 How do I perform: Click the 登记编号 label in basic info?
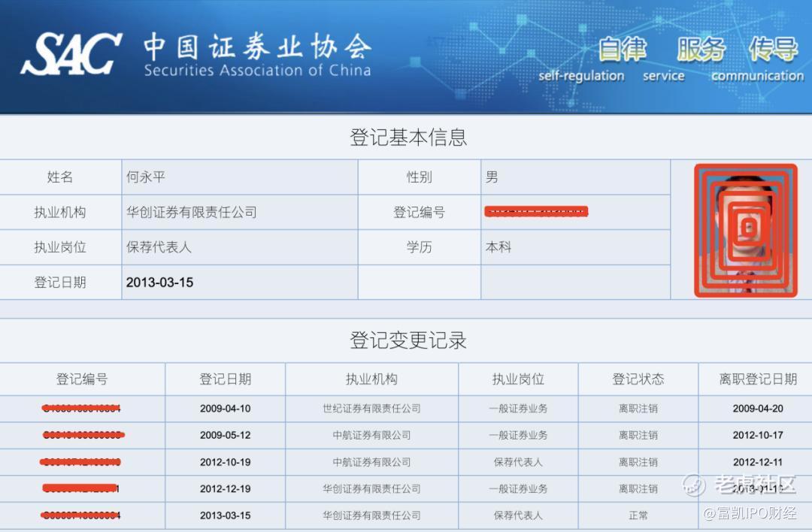coord(420,212)
